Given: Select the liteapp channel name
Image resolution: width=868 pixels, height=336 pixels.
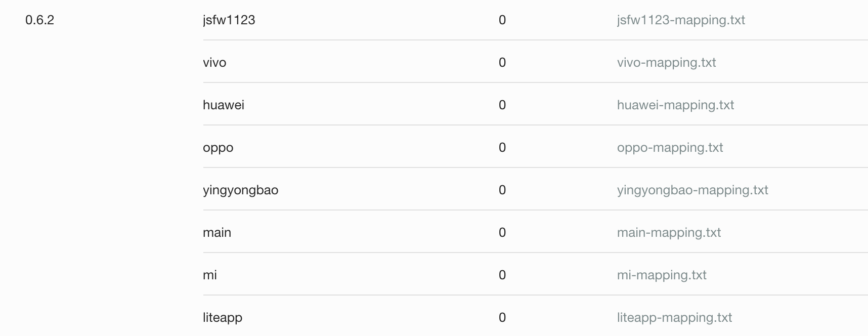Looking at the screenshot, I should point(223,318).
